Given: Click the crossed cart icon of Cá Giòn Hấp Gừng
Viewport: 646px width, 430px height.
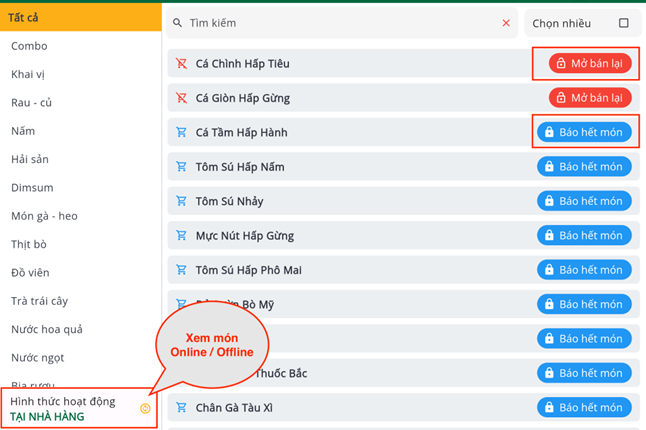Looking at the screenshot, I should (x=181, y=98).
